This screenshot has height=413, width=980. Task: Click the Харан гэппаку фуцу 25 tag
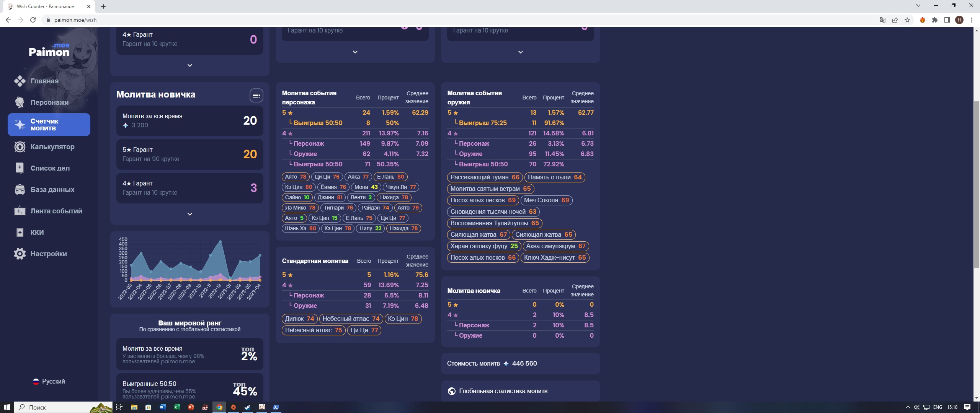[x=484, y=246]
